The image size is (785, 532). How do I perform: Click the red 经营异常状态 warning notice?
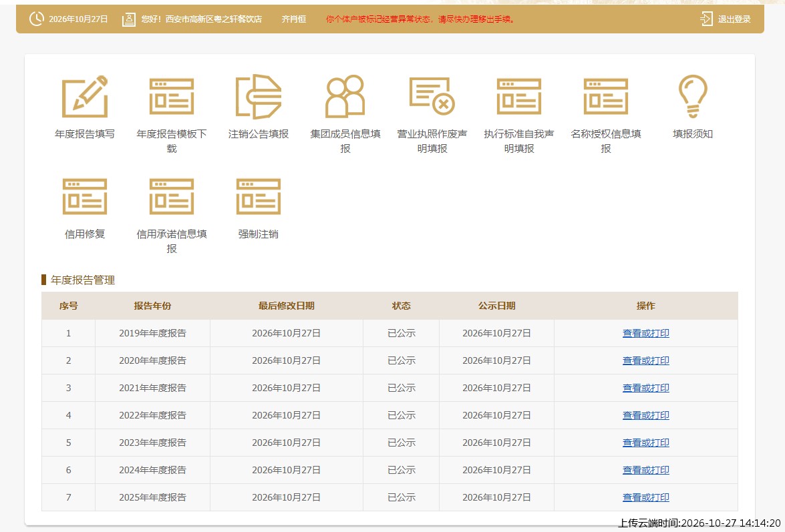pyautogui.click(x=420, y=19)
